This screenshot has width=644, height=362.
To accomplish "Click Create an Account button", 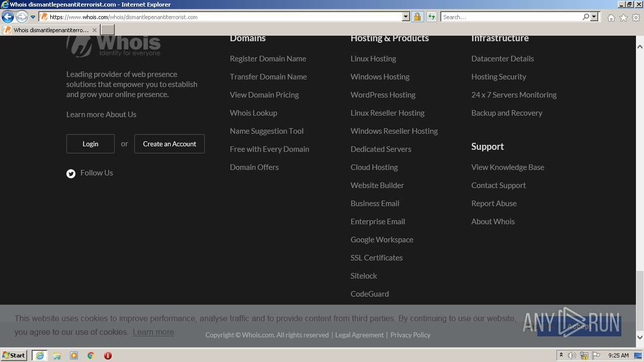I will click(x=170, y=144).
